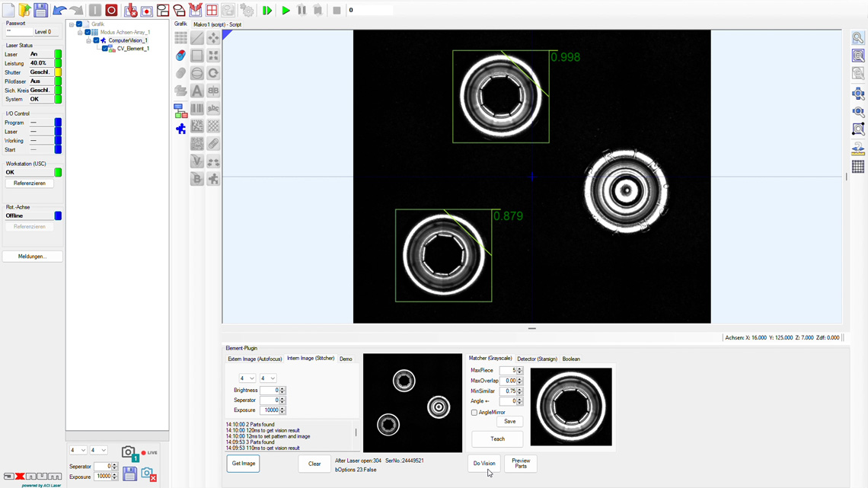Click the MinSimilar value field
The width and height of the screenshot is (868, 488).
[x=508, y=391]
